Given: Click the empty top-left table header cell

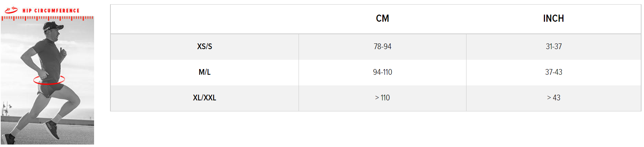Looking at the screenshot, I should pyautogui.click(x=204, y=19).
